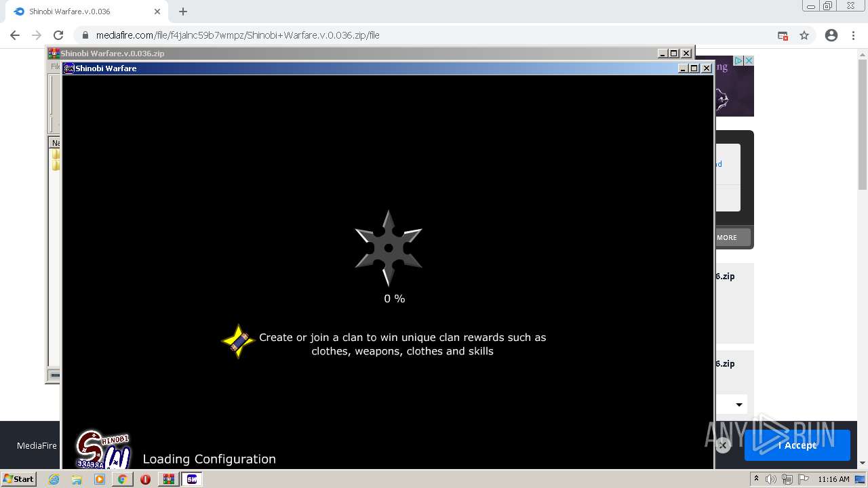The width and height of the screenshot is (868, 488).
Task: Click the Shinobi Warfare window title icon
Action: 68,68
